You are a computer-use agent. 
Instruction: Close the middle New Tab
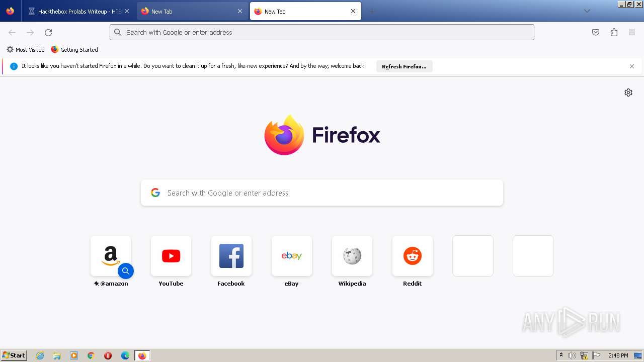[x=240, y=11]
